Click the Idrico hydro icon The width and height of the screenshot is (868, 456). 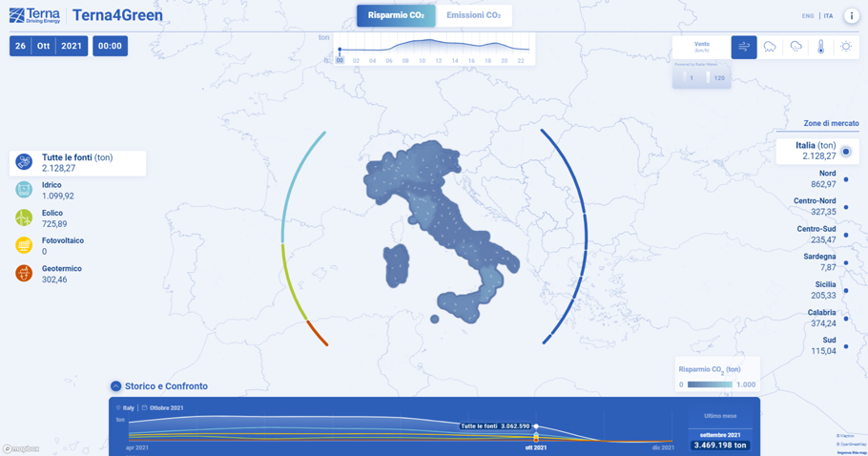(24, 190)
